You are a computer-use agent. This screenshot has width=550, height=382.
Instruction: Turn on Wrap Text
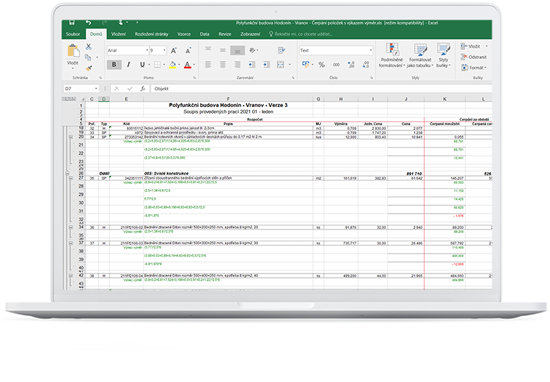[x=281, y=50]
